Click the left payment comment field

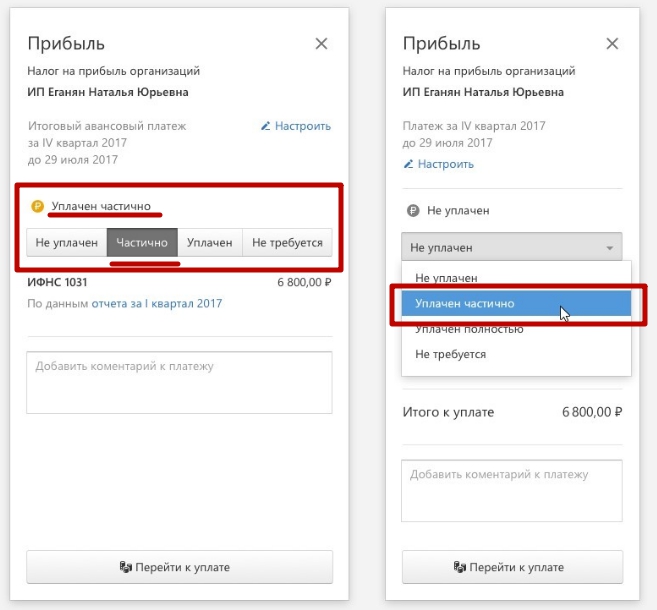click(x=179, y=381)
